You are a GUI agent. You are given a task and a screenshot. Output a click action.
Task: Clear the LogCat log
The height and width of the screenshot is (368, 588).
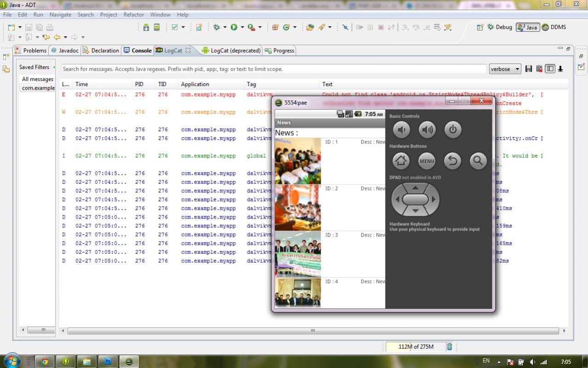pos(539,69)
